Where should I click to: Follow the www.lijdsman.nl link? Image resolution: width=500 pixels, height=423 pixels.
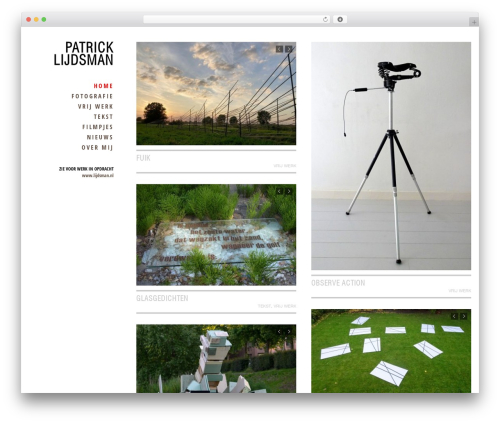tap(98, 175)
